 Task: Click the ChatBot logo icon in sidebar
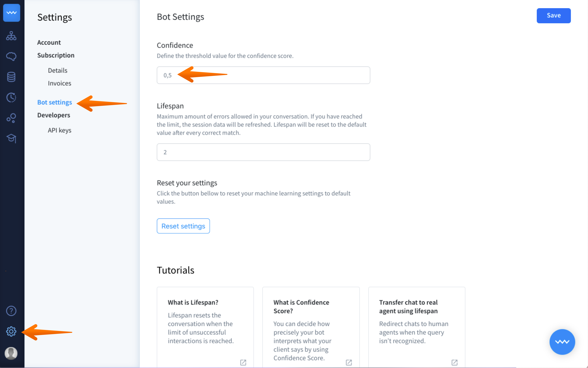point(11,13)
